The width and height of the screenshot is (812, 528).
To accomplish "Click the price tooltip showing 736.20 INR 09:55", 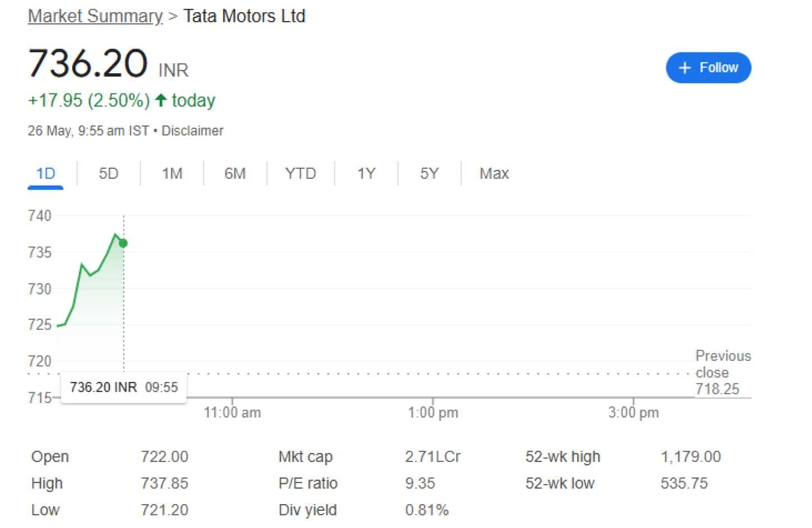I will coord(124,387).
